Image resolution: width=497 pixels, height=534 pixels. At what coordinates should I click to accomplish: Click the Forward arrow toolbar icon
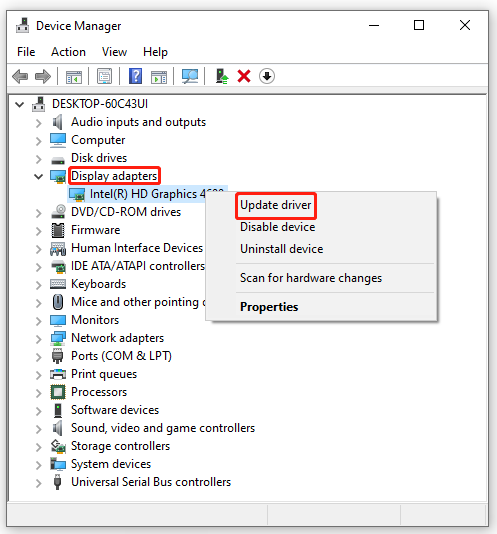[43, 76]
